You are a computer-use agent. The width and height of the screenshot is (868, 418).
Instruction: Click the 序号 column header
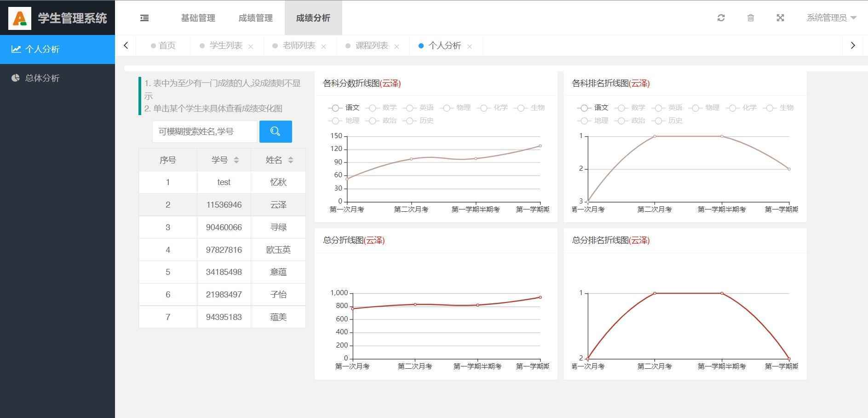(x=168, y=160)
